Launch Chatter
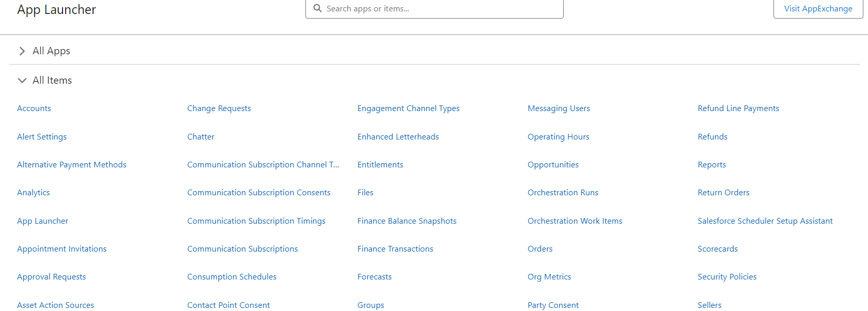 pos(201,137)
